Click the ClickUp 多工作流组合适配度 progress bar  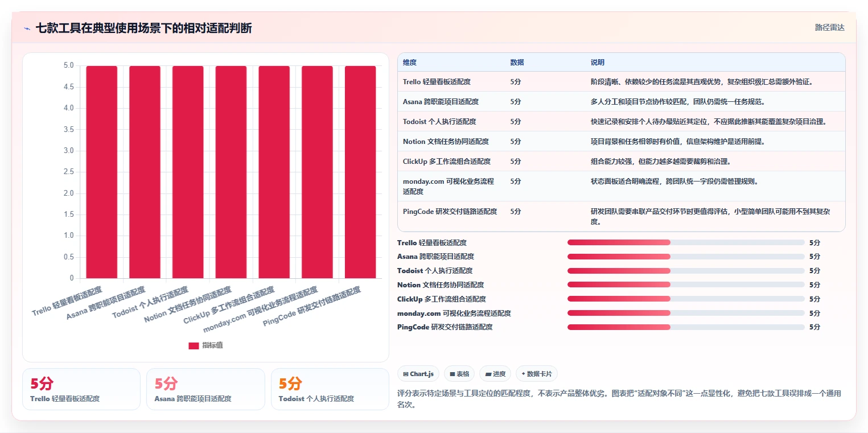coord(686,299)
